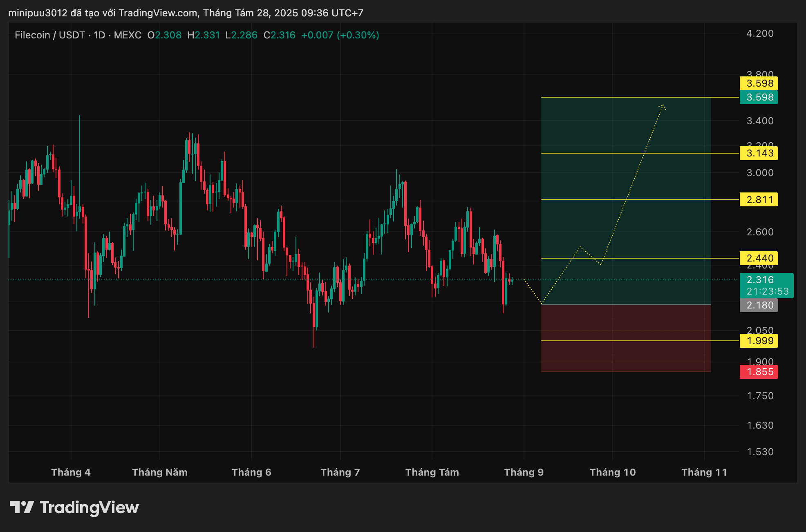Image resolution: width=806 pixels, height=532 pixels.
Task: Click the 2.440 yellow price tag
Action: tap(759, 258)
